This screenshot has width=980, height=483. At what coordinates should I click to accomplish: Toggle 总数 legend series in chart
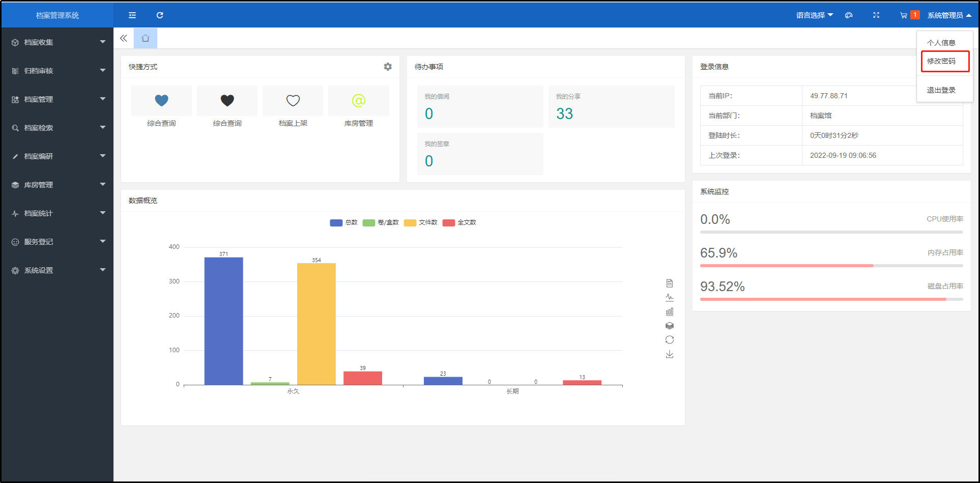(343, 222)
